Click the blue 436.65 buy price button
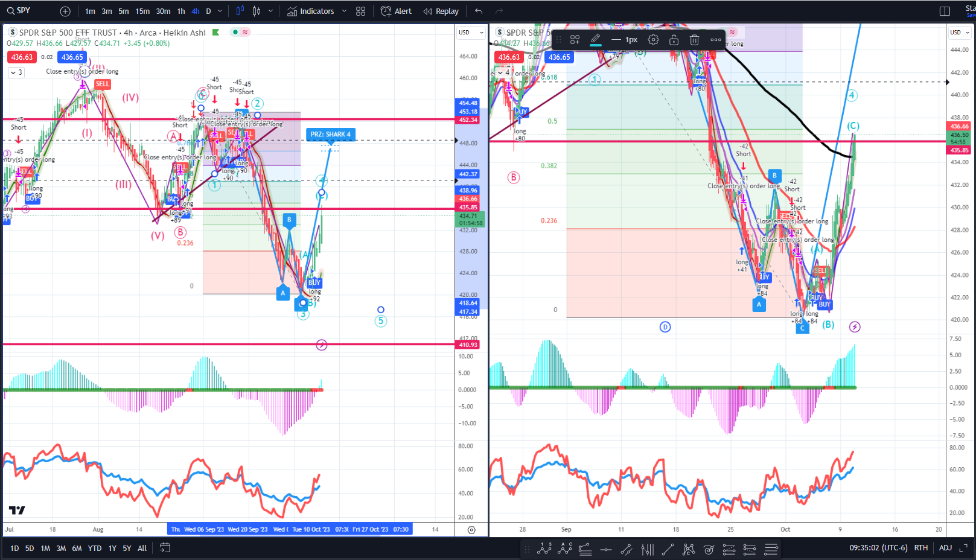This screenshot has width=976, height=560. 72,57
